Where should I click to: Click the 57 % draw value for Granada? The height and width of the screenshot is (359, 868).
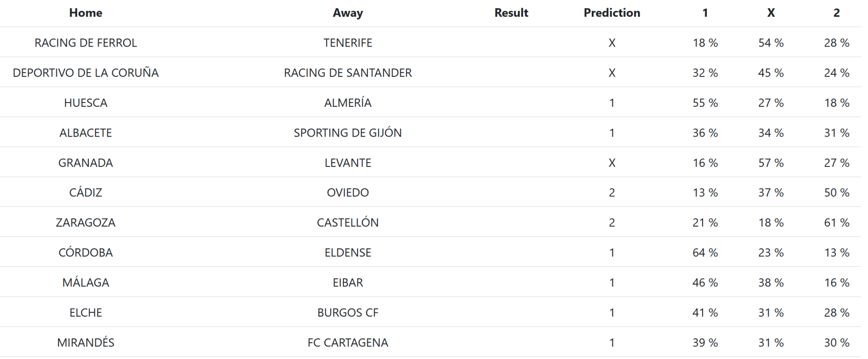(x=770, y=163)
